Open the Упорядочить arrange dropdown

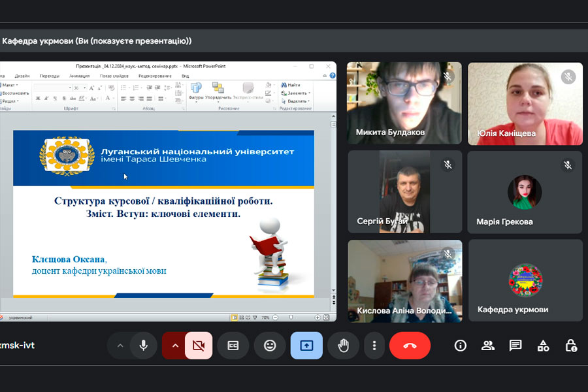point(218,91)
